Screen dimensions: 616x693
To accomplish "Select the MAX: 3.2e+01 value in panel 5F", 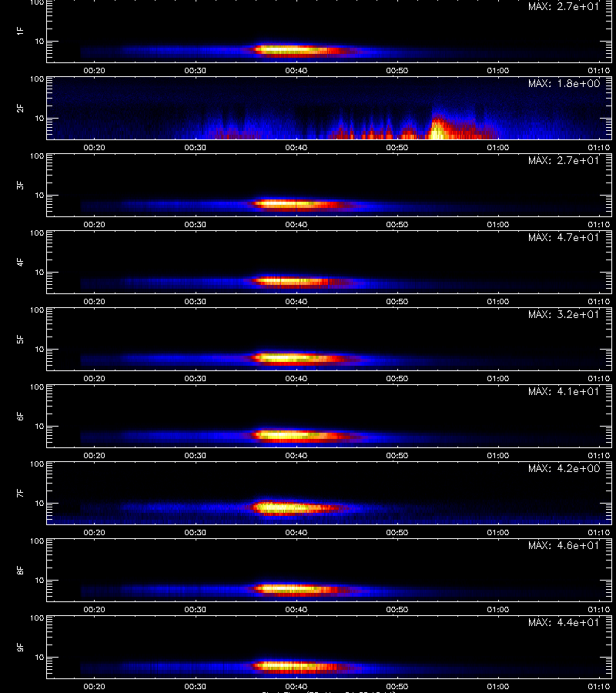I will click(564, 314).
